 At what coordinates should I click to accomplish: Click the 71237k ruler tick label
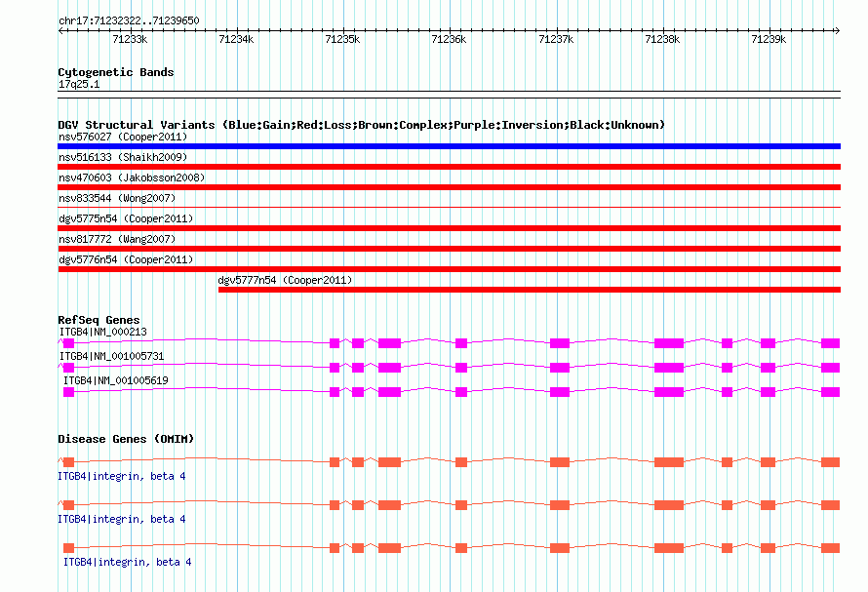556,39
